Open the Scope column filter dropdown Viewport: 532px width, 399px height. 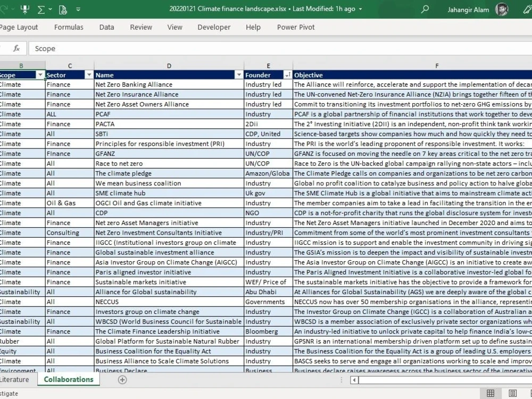tap(40, 75)
